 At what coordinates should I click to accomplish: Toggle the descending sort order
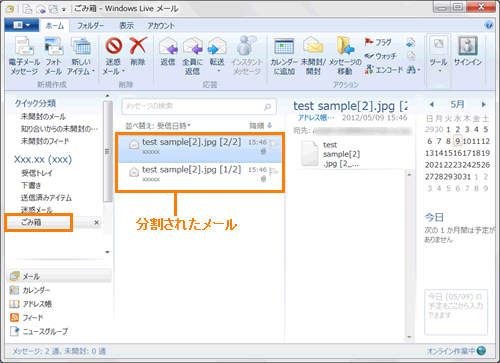pyautogui.click(x=261, y=126)
